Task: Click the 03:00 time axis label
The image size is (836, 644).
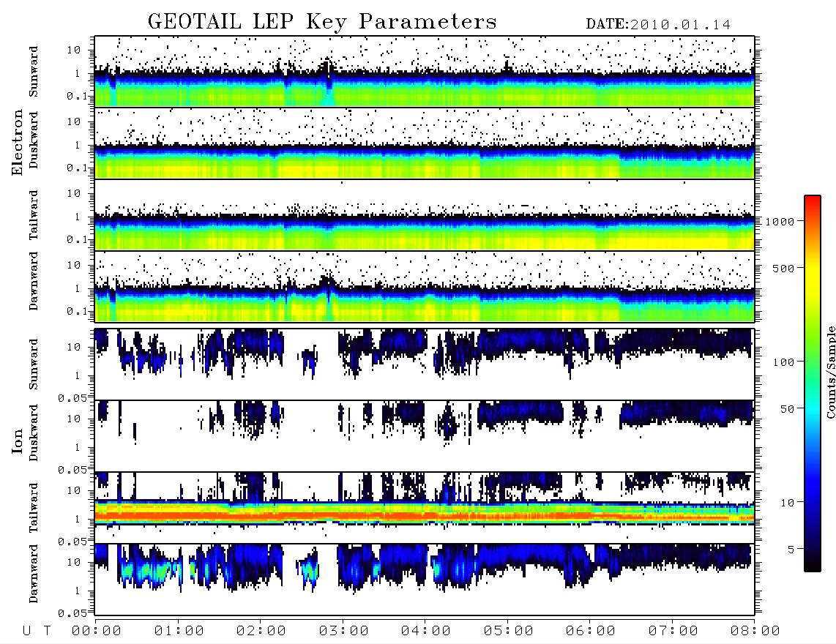Action: [344, 631]
